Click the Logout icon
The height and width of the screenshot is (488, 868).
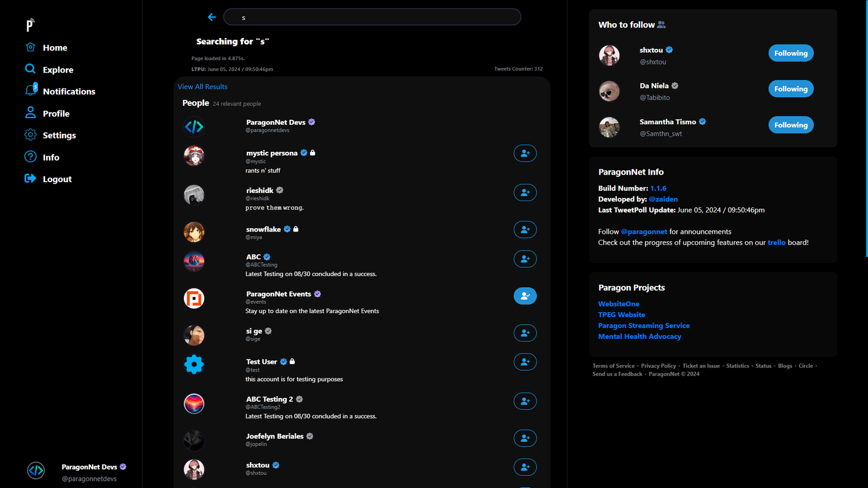coord(30,179)
